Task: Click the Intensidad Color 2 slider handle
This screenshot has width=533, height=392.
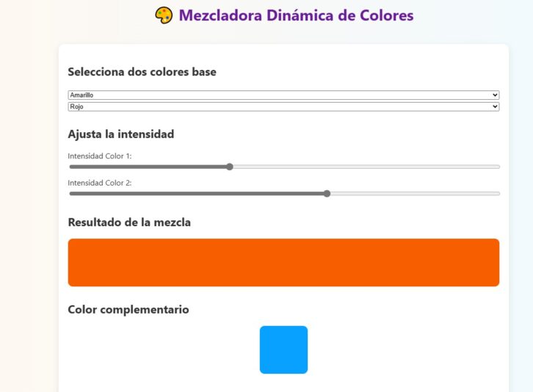Action: [327, 194]
